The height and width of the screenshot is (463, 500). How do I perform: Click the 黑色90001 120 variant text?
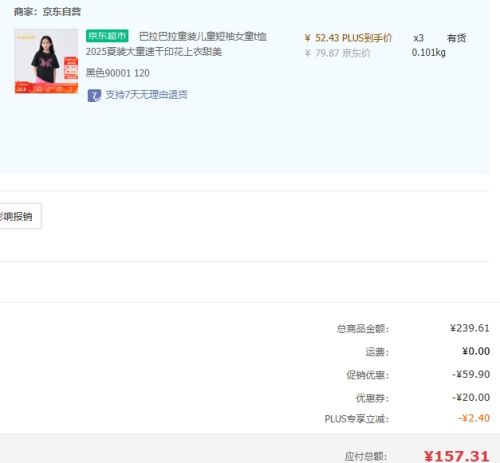coord(118,73)
